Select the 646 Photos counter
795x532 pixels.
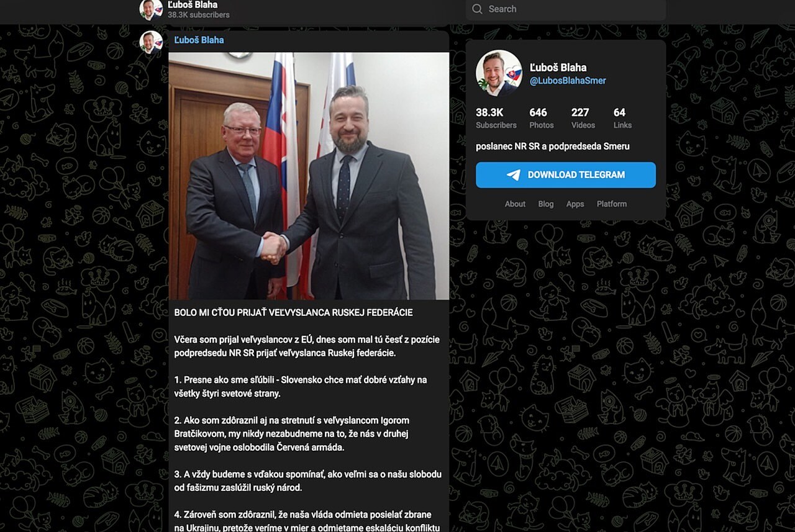click(x=542, y=118)
